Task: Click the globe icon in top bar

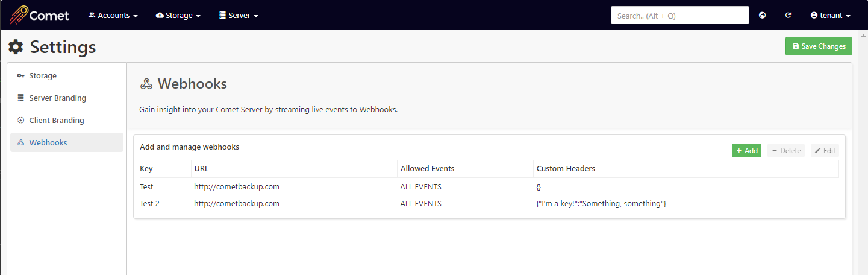Action: pos(762,15)
